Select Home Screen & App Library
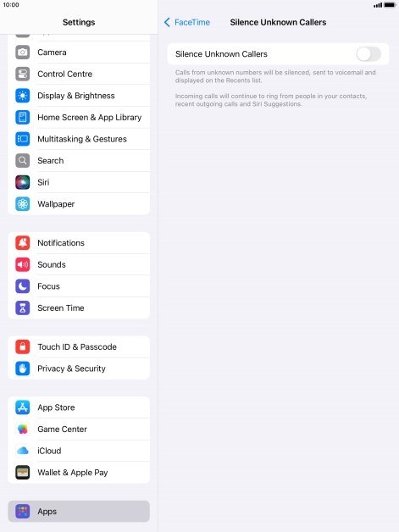Image resolution: width=399 pixels, height=532 pixels. click(x=79, y=118)
